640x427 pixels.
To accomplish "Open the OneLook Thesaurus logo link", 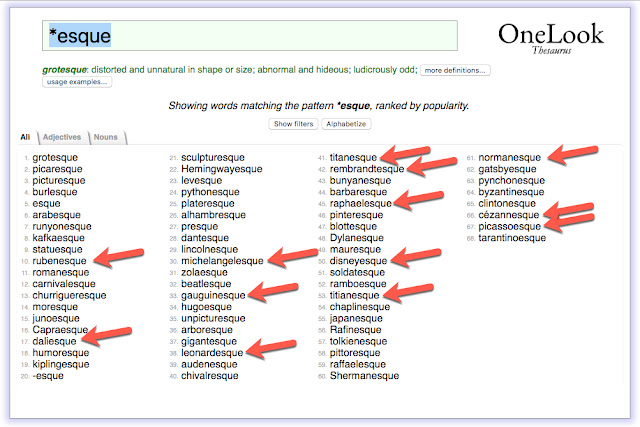I will 551,38.
